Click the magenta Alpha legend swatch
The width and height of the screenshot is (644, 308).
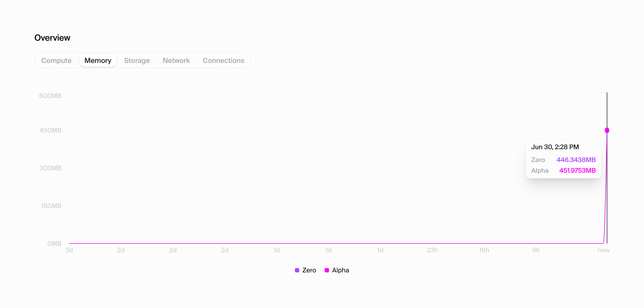pyautogui.click(x=327, y=270)
